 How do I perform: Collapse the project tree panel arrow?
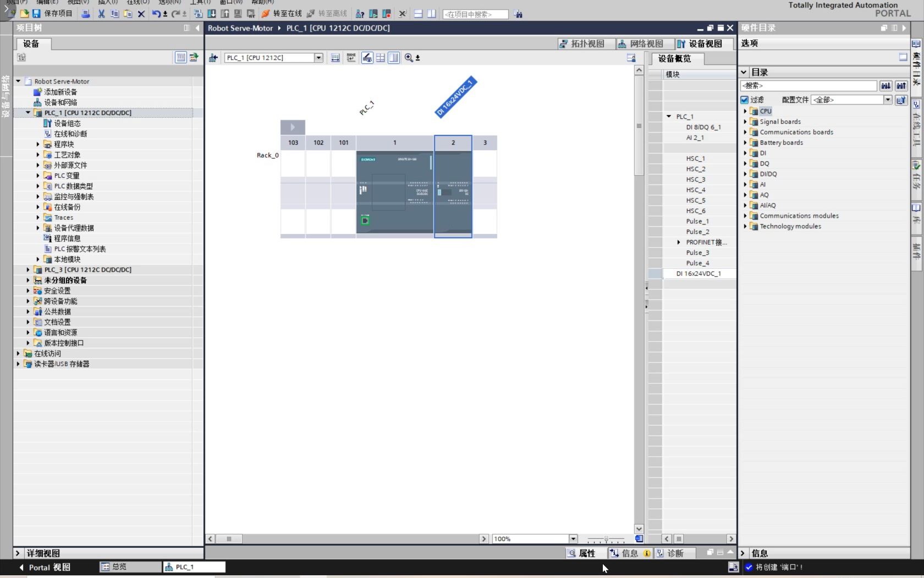coord(197,28)
